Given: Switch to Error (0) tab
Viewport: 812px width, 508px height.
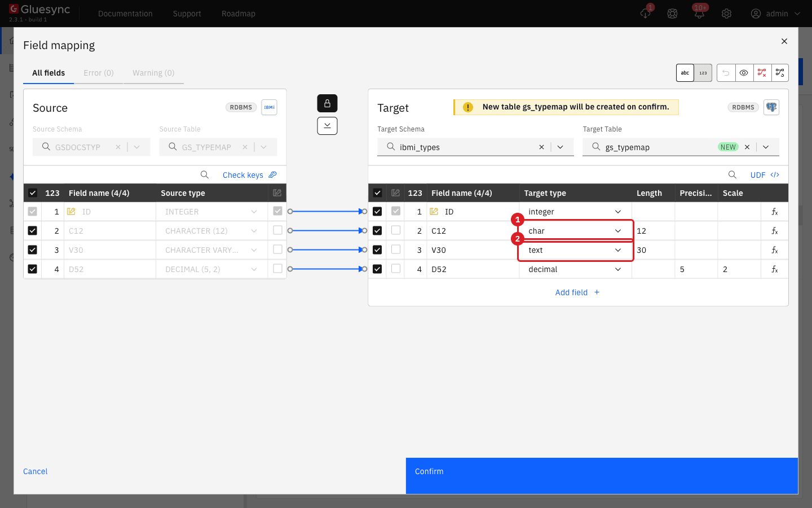Looking at the screenshot, I should [99, 73].
